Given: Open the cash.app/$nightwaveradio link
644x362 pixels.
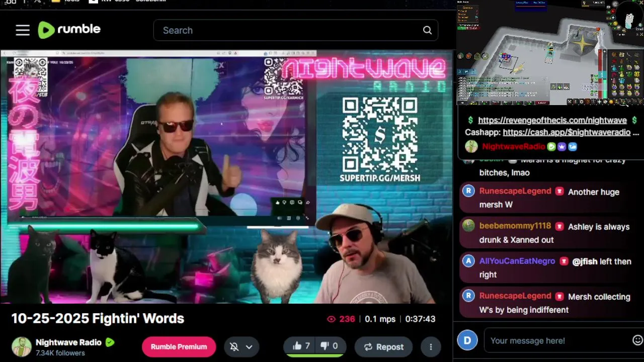Looking at the screenshot, I should click(x=567, y=132).
